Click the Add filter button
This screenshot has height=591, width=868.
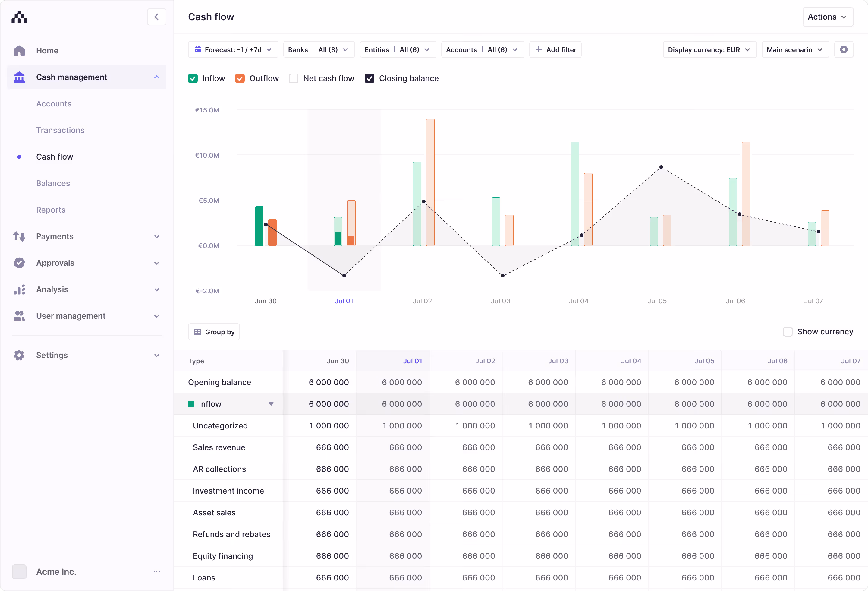(x=555, y=49)
